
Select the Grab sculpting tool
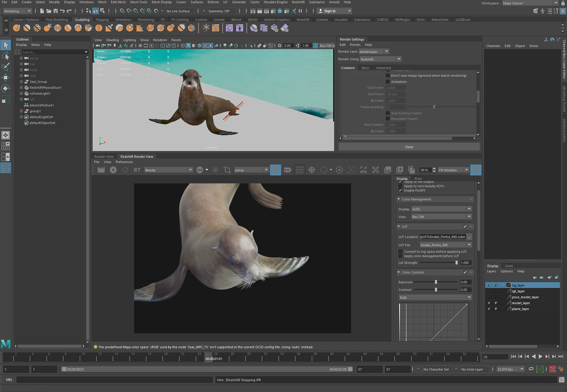click(47, 28)
